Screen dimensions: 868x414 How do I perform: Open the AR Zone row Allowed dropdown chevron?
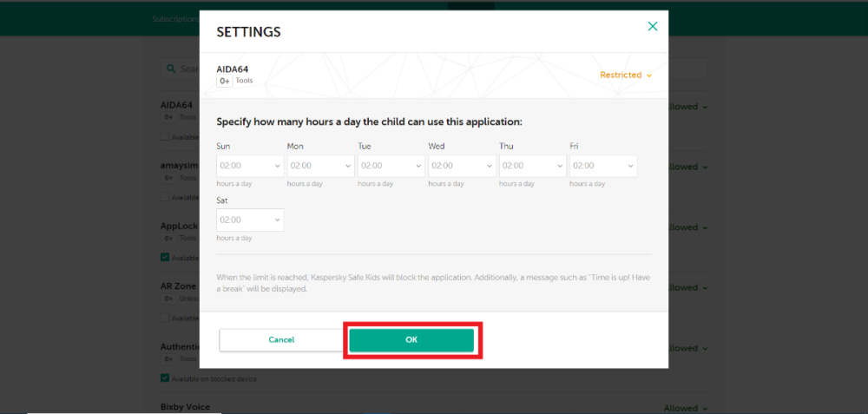705,288
